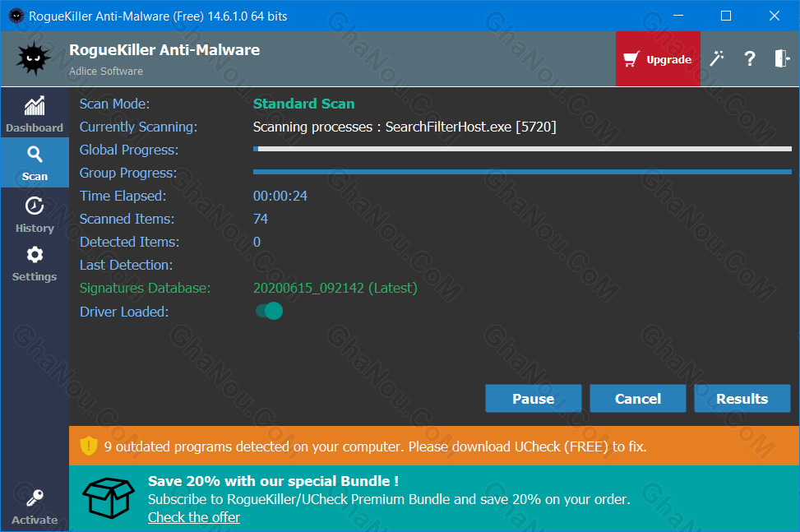
Task: Open the Activate license section
Action: pyautogui.click(x=35, y=507)
